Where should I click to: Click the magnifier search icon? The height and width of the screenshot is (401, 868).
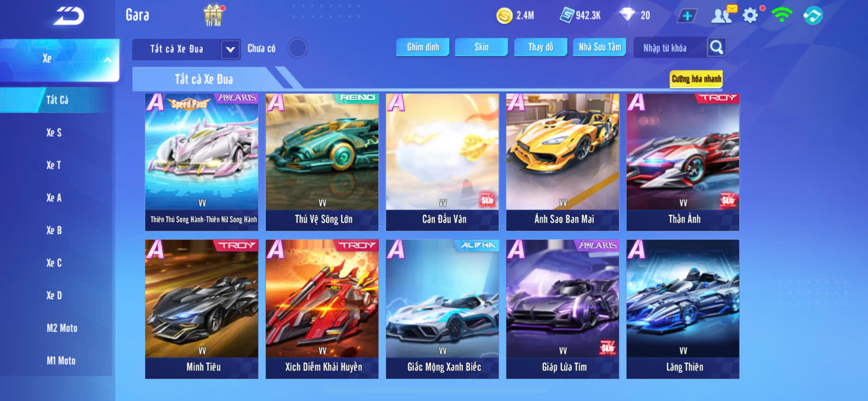(x=716, y=47)
